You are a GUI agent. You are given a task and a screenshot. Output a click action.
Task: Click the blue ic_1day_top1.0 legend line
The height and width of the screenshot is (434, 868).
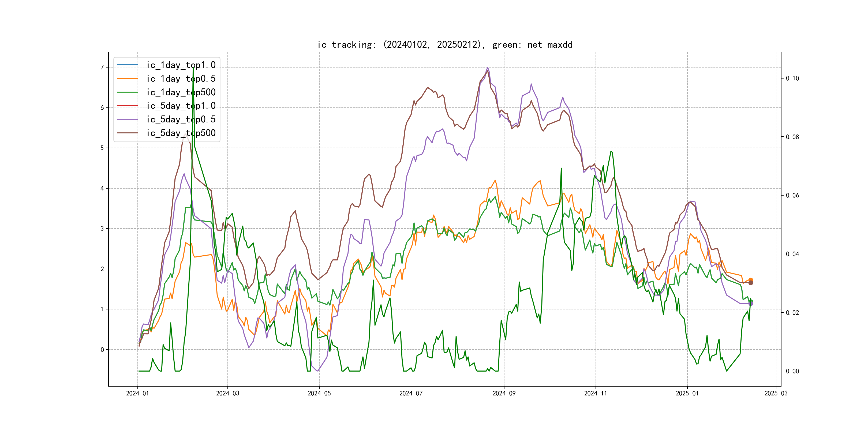point(127,65)
